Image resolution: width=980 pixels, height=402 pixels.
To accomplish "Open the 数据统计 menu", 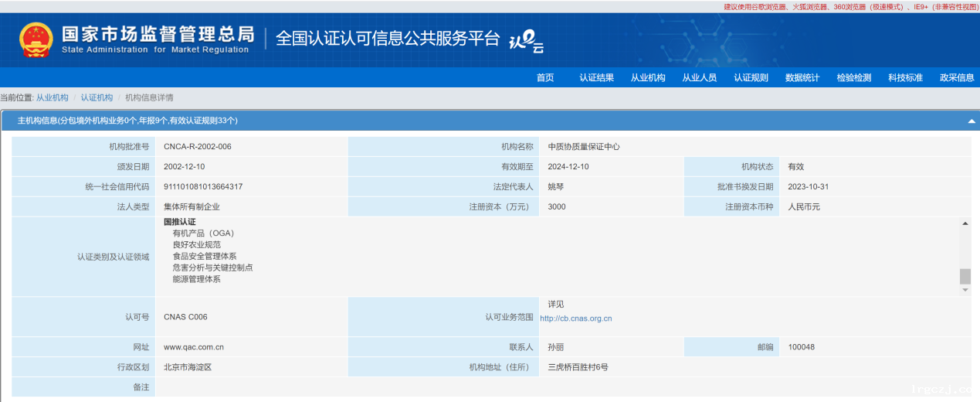I will (802, 77).
